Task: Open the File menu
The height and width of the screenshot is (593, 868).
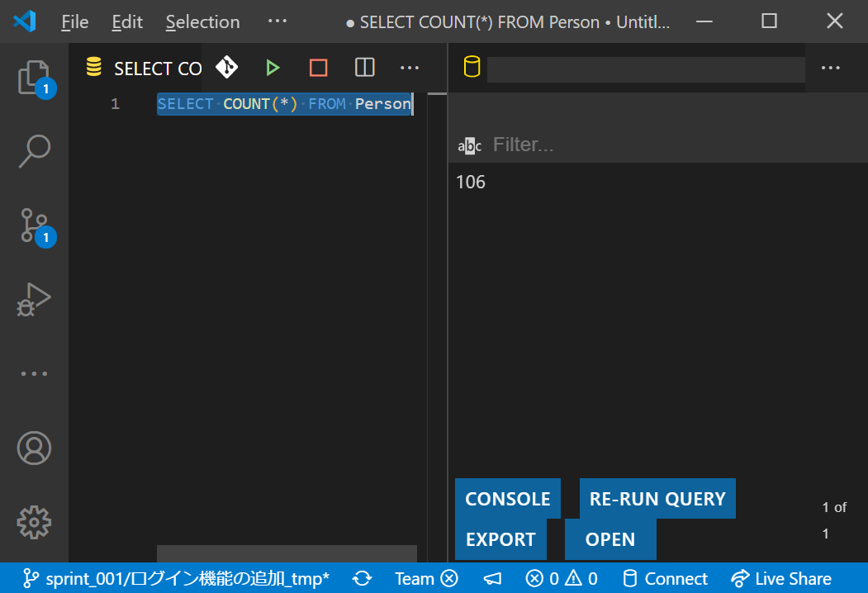Action: [x=74, y=22]
